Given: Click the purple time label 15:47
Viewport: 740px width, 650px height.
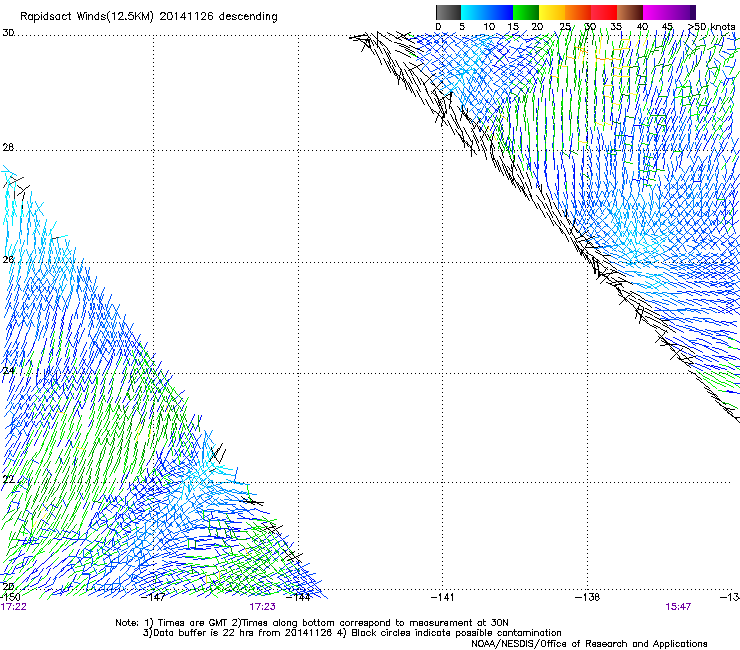Looking at the screenshot, I should pyautogui.click(x=678, y=607).
